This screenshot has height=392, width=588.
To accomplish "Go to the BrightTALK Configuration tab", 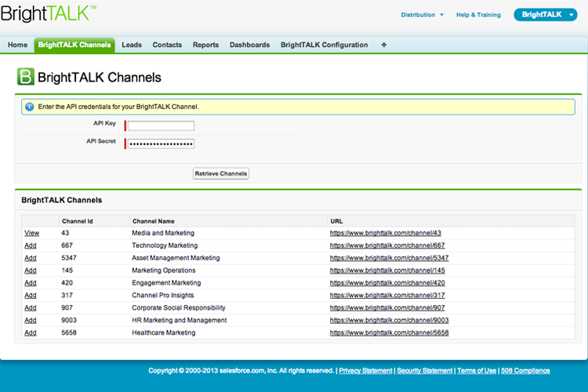I will [x=324, y=45].
